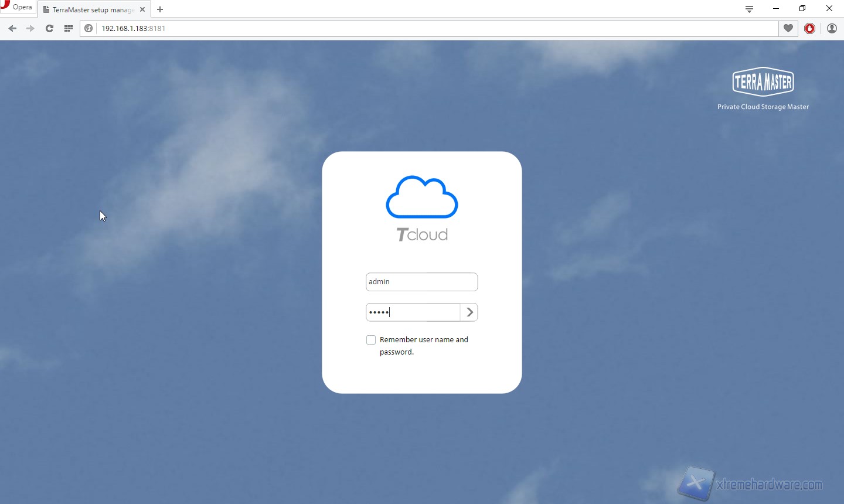The height and width of the screenshot is (504, 844).
Task: Click the admin username field
Action: click(421, 282)
